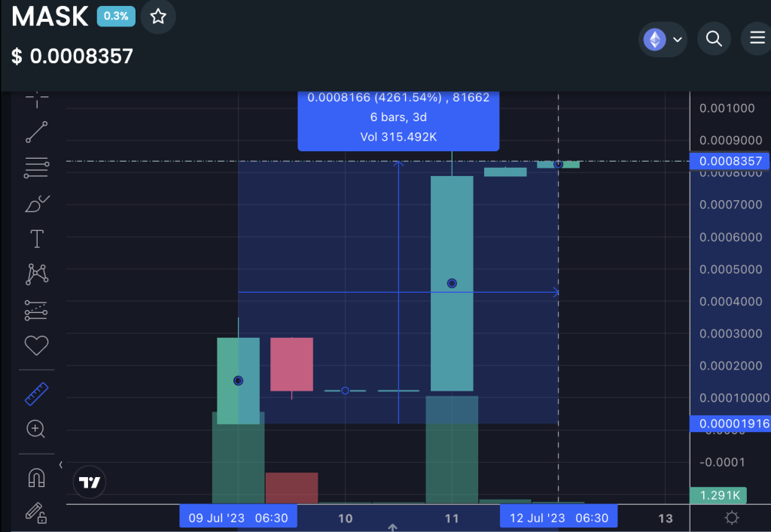Click the 0.3% badge next to MASK
Viewport: 771px width, 532px height.
115,17
